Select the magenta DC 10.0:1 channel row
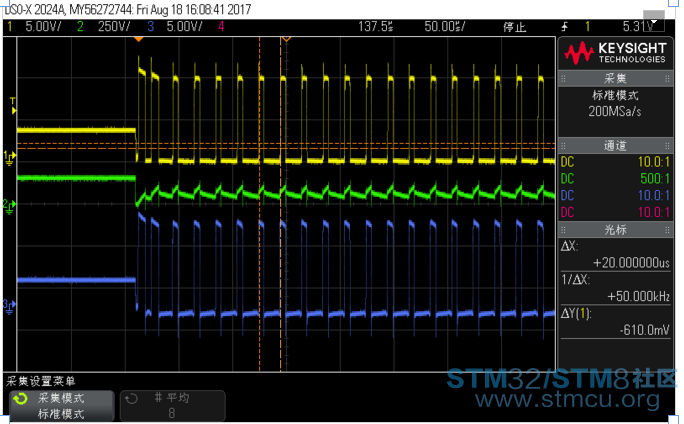This screenshot has height=424, width=684. coord(615,212)
